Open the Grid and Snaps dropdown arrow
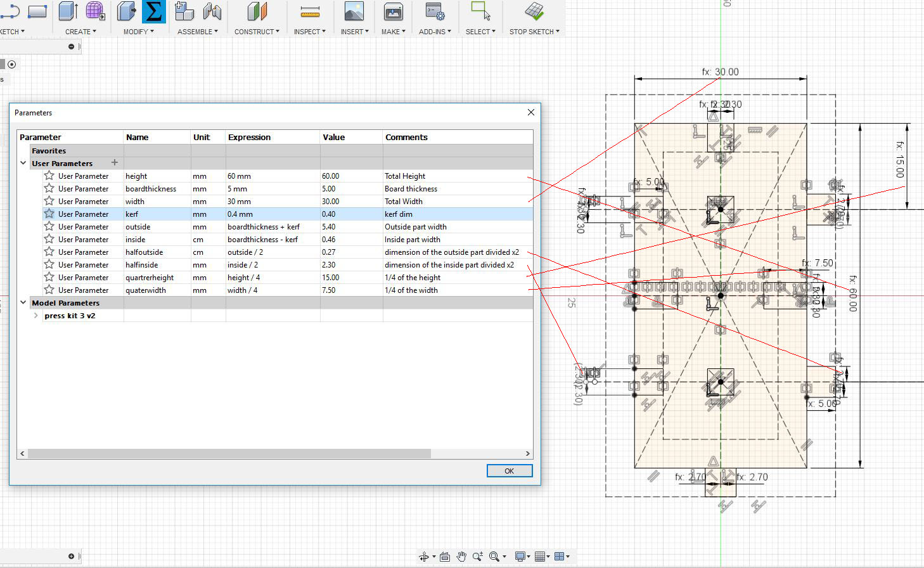The width and height of the screenshot is (924, 568). (548, 557)
